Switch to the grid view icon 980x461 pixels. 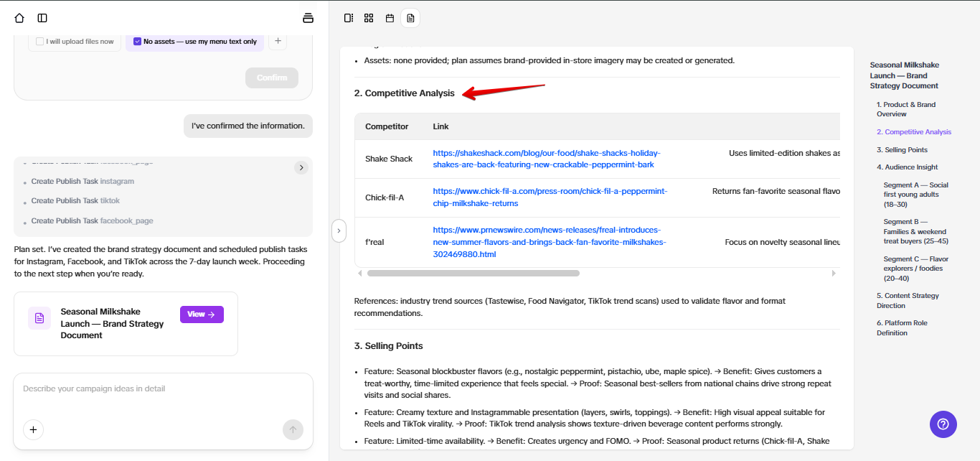369,18
